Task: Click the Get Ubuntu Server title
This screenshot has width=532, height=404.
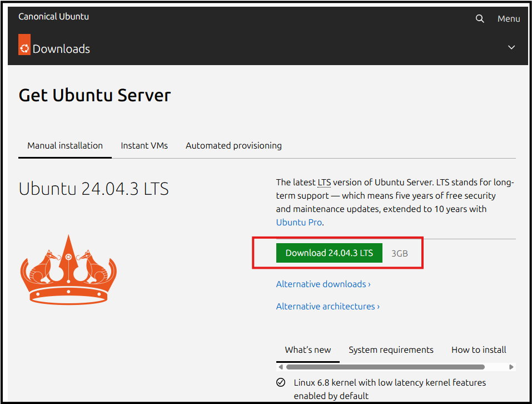Action: (95, 95)
